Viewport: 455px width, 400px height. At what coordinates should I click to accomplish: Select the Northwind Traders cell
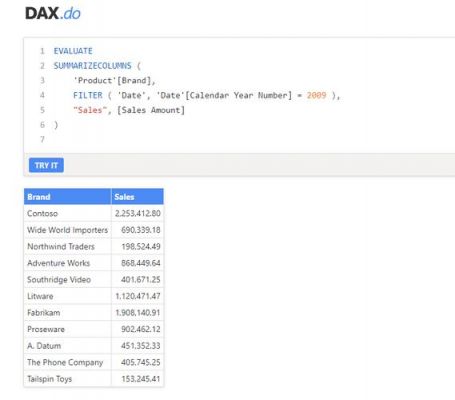coord(68,247)
